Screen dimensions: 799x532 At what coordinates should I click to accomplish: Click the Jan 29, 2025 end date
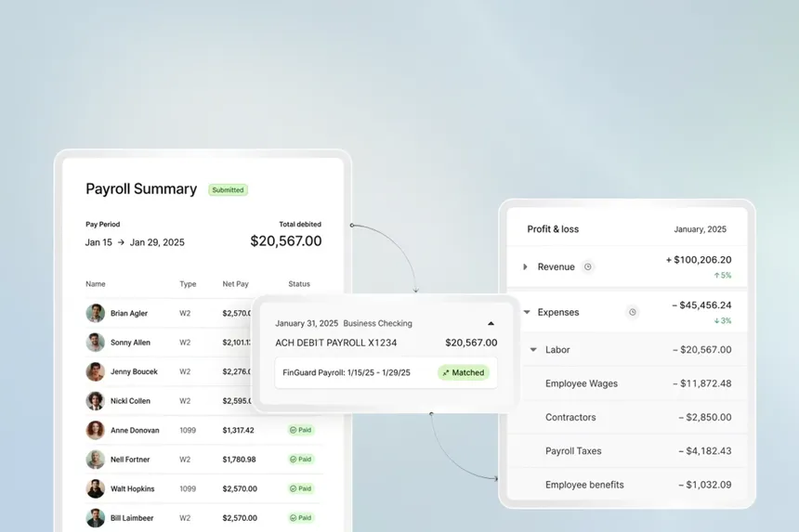pyautogui.click(x=157, y=242)
